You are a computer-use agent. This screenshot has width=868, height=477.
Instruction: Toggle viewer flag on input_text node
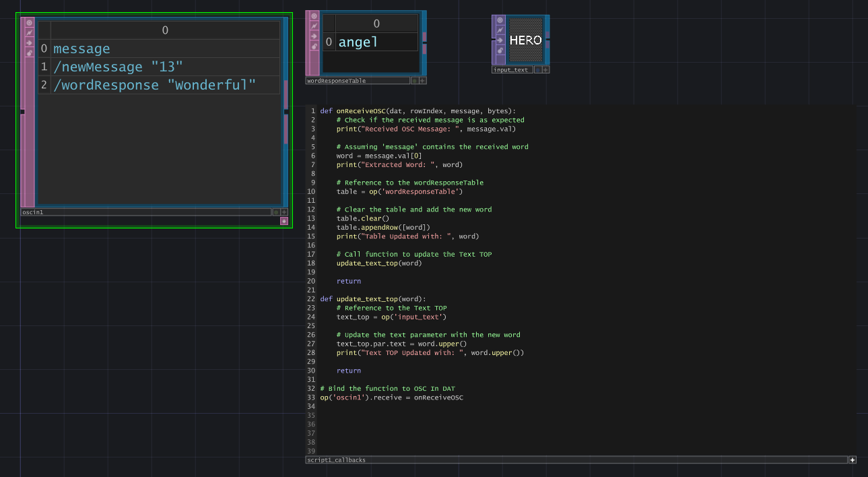click(x=500, y=21)
